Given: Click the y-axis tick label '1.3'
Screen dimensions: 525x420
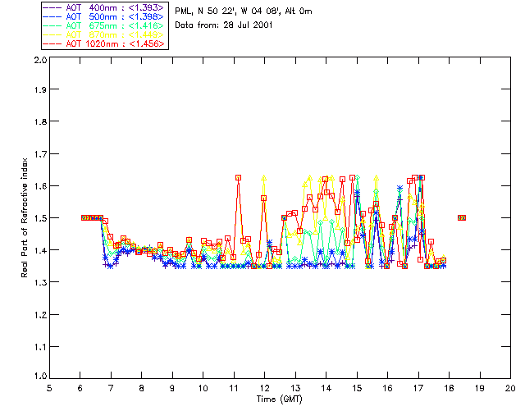Looking at the screenshot, I should pyautogui.click(x=40, y=283).
